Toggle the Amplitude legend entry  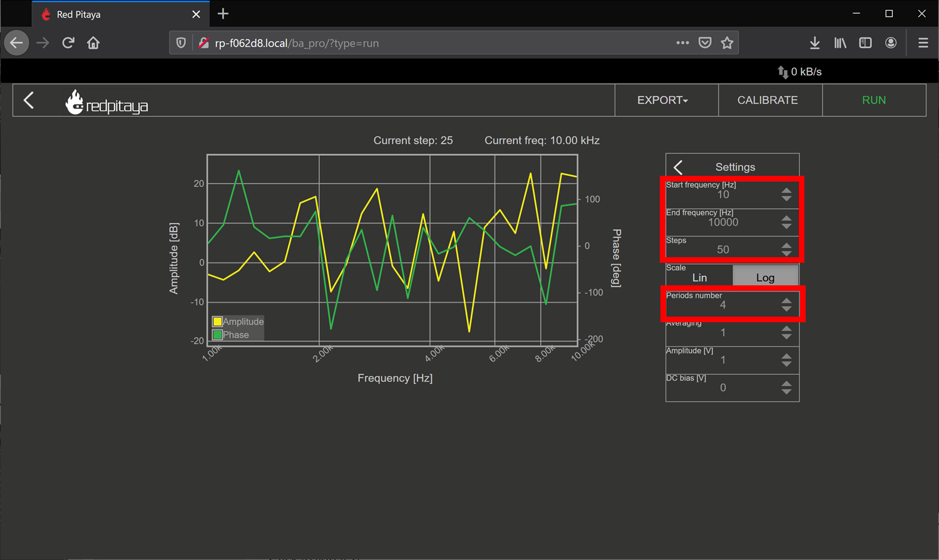click(x=238, y=322)
